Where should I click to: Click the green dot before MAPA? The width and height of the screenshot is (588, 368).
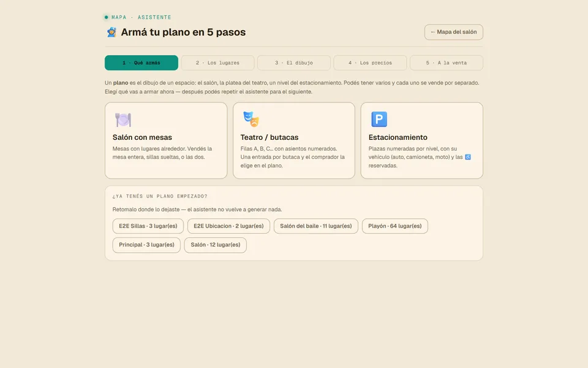coord(107,17)
